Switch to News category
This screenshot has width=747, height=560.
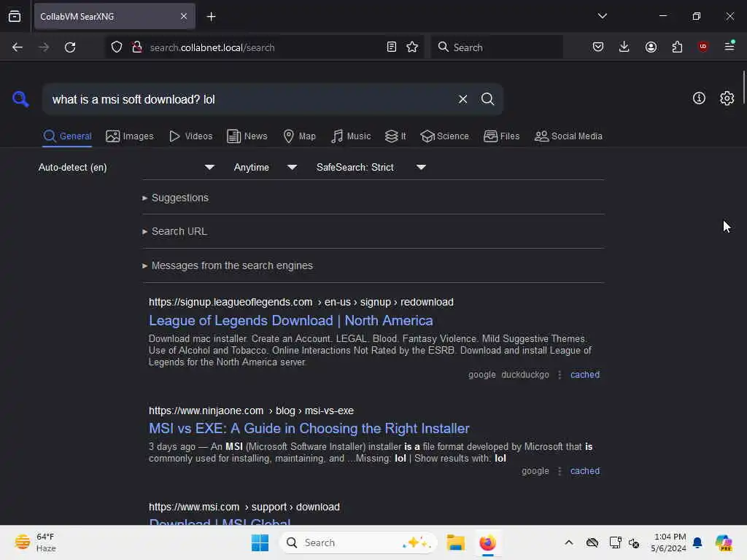[247, 136]
